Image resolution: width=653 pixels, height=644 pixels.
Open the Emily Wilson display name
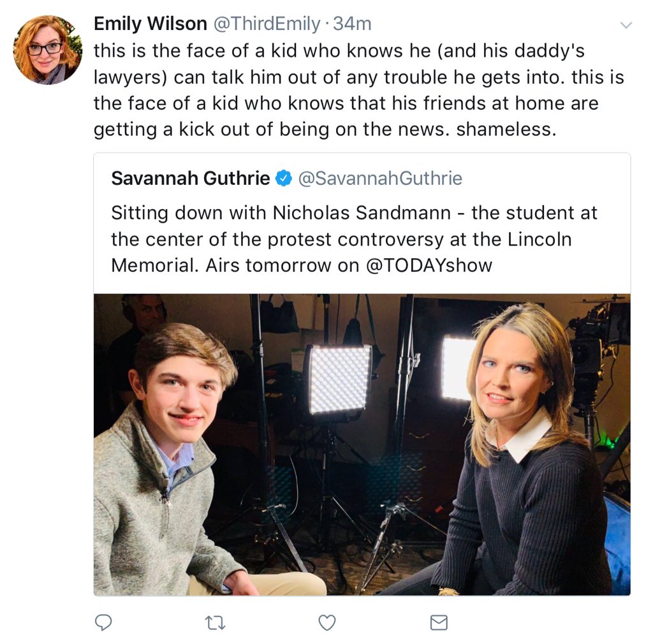tap(150, 24)
